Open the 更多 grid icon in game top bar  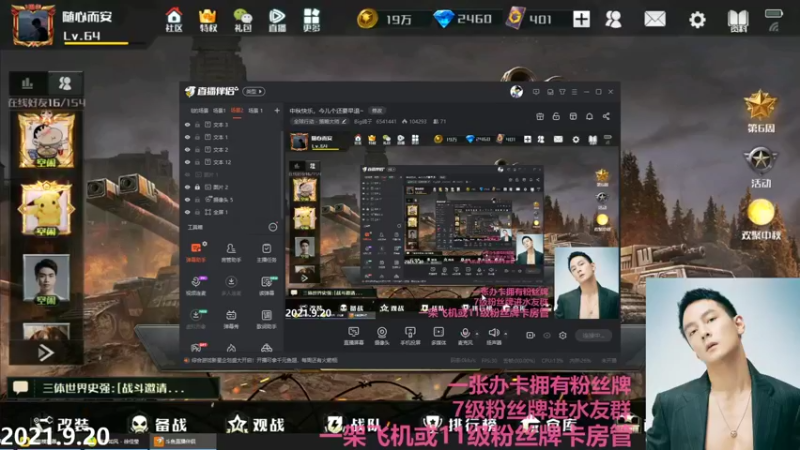311,20
